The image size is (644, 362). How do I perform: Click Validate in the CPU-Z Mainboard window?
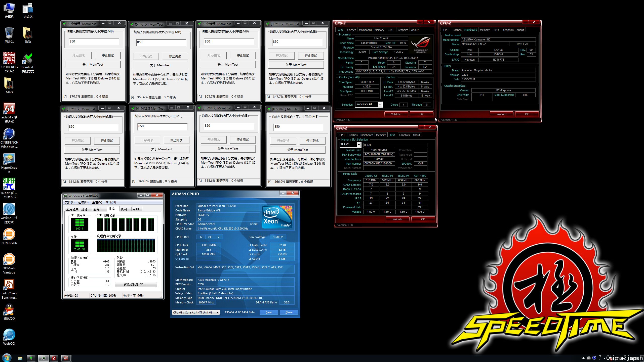pyautogui.click(x=501, y=114)
